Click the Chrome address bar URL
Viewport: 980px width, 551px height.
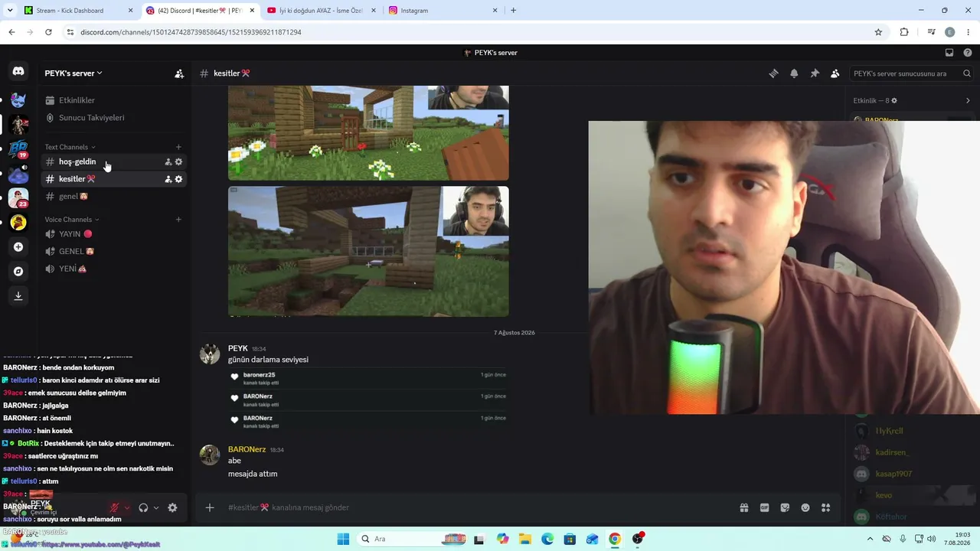click(191, 32)
